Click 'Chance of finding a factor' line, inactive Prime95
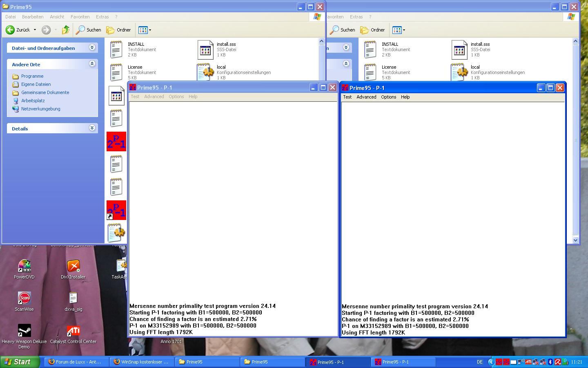Image resolution: width=588 pixels, height=368 pixels. click(x=193, y=319)
